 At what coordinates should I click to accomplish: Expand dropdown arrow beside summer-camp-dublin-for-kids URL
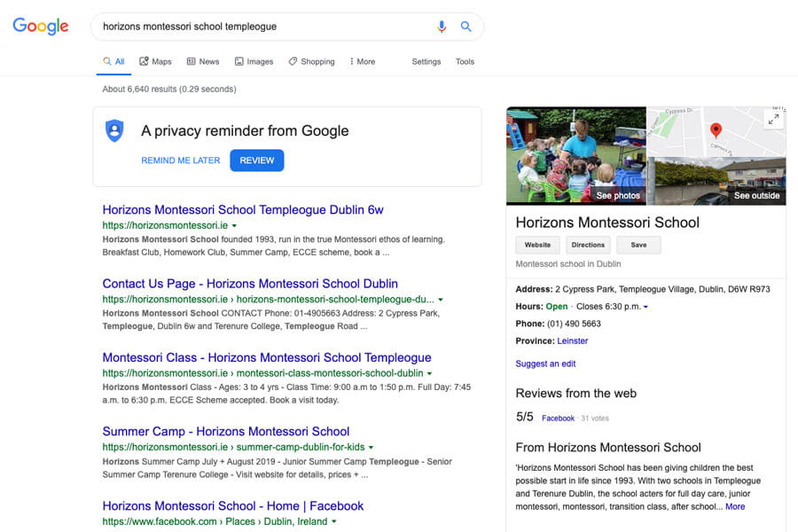pos(371,448)
